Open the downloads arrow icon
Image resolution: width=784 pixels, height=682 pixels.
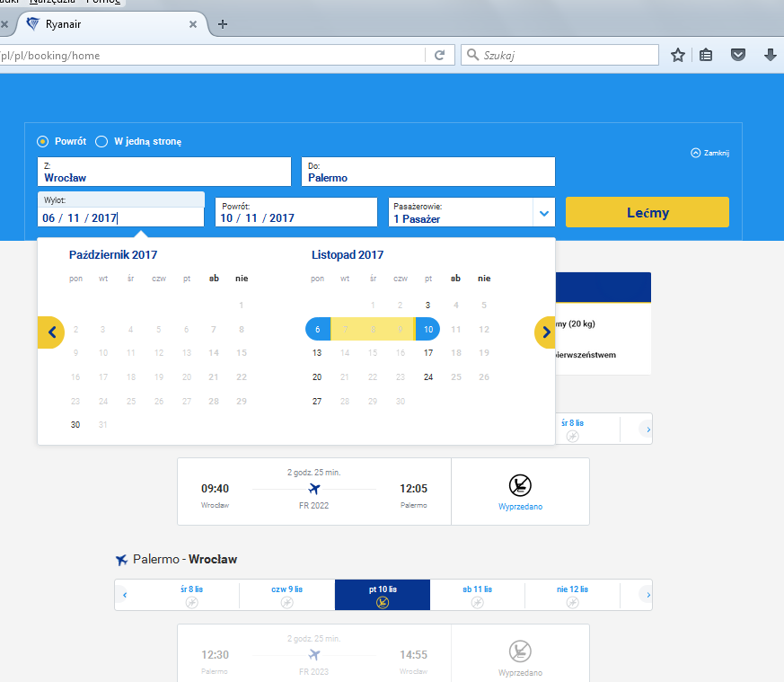tap(770, 55)
